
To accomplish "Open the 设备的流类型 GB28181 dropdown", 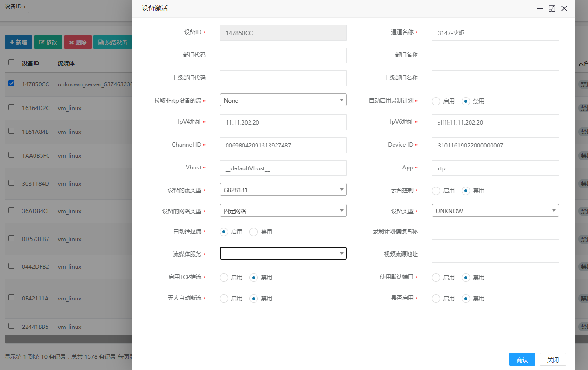I will 283,189.
